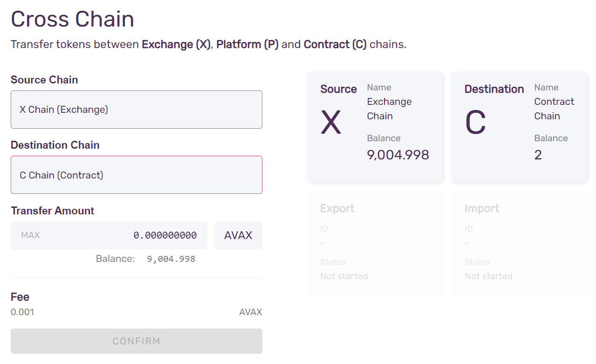Click the Import status Not started text

pyautogui.click(x=488, y=276)
